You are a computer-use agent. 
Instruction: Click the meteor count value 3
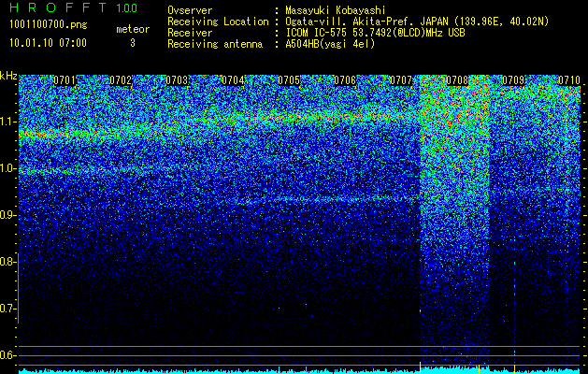tap(133, 43)
